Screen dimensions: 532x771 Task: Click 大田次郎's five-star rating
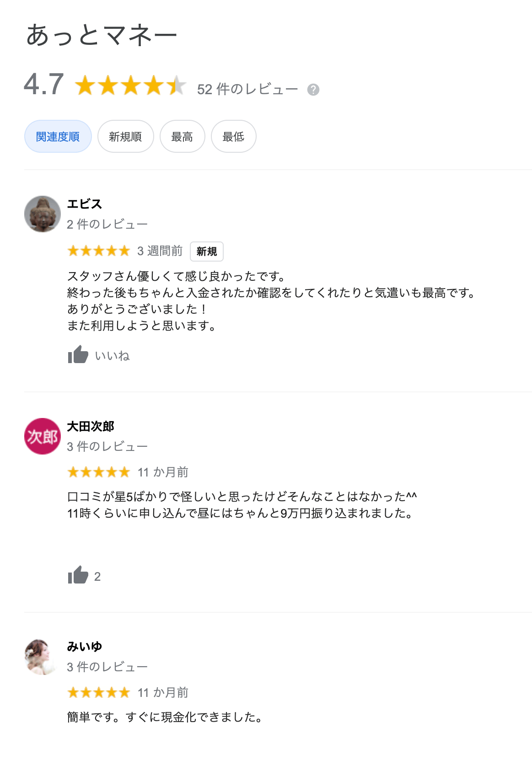coord(99,472)
